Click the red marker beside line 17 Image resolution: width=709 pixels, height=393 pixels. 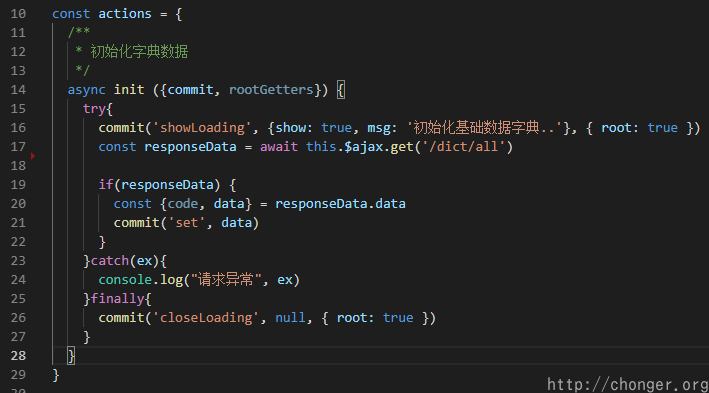click(33, 156)
